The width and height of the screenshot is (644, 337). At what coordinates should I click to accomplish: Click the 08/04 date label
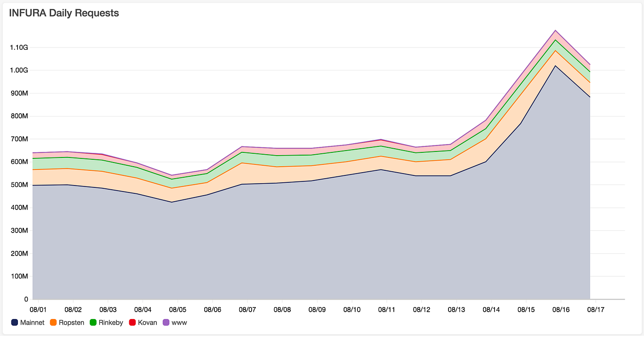143,309
